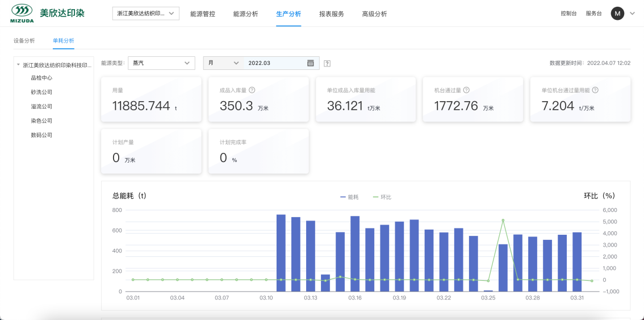
Task: Collapse the 浙江美欣达纺织印染科技 tree node
Action: [x=18, y=65]
